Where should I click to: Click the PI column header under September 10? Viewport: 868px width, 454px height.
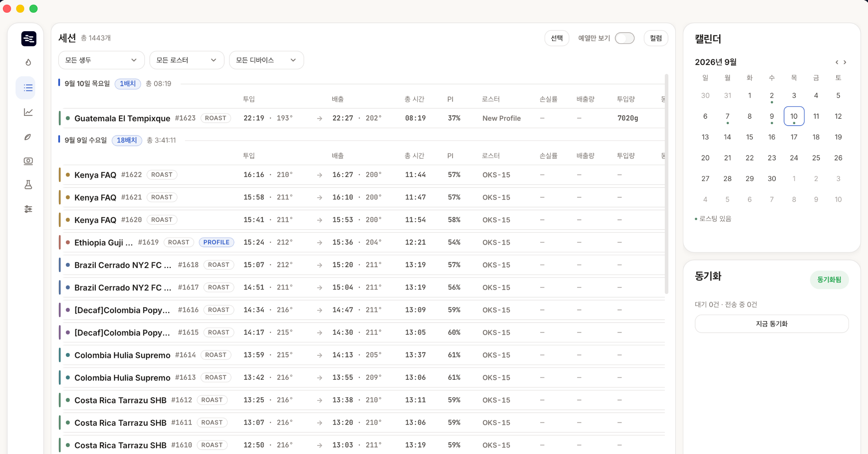(450, 99)
